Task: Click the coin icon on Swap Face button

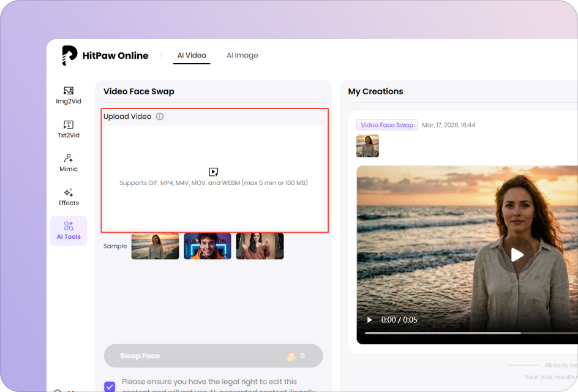Action: tap(292, 356)
